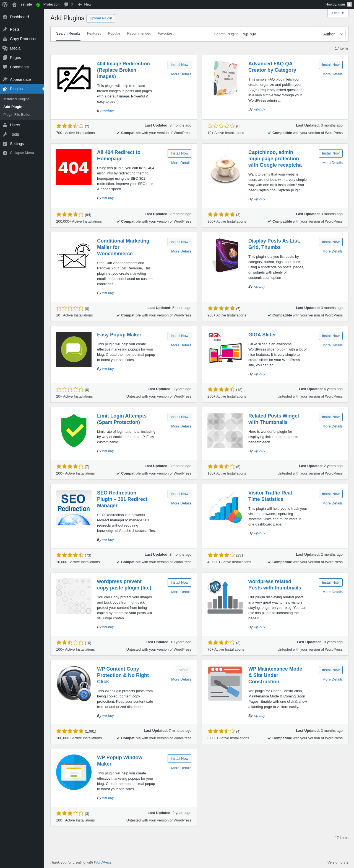
Task: Click Related Posts Widget thumbnail image
Action: tap(225, 431)
